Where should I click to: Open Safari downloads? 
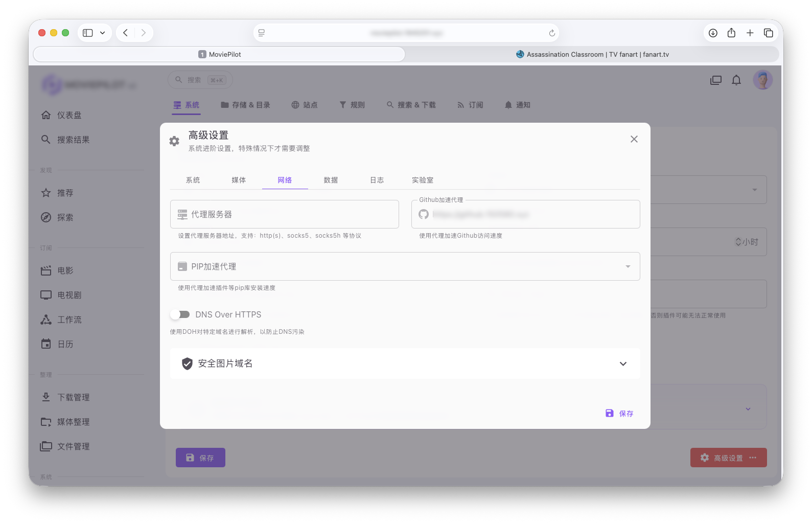[713, 33]
